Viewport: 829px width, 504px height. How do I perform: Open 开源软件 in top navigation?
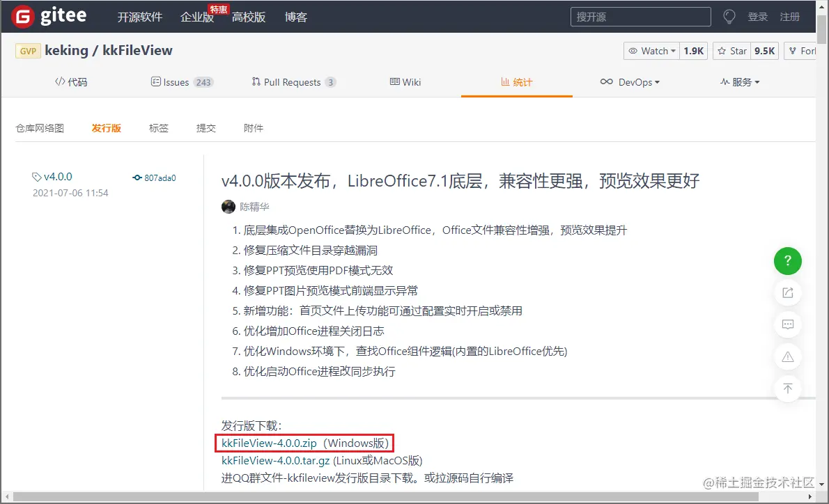pyautogui.click(x=139, y=17)
